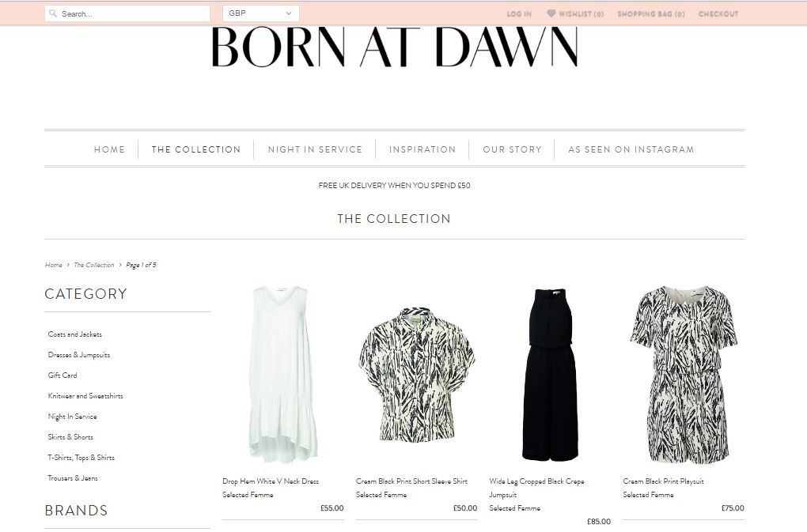Open the black crepe jumpsuit image
807x532 pixels.
pyautogui.click(x=550, y=375)
